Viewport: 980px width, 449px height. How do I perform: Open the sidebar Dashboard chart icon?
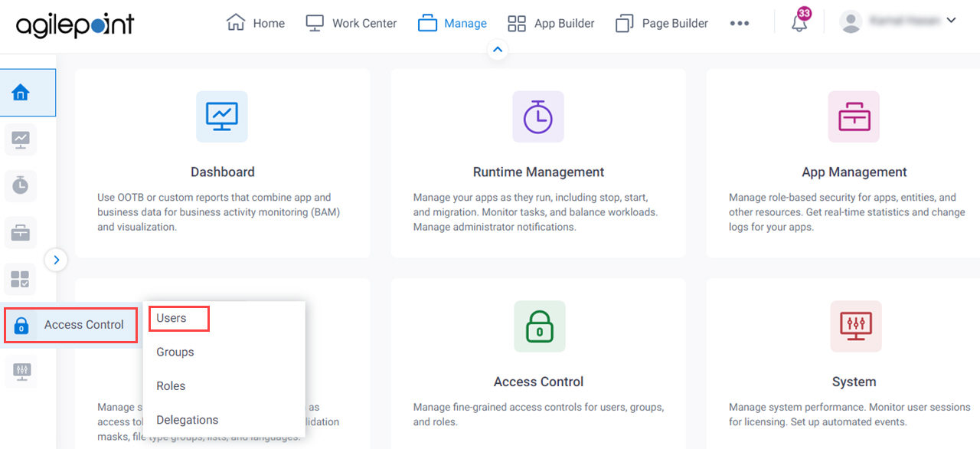pyautogui.click(x=21, y=139)
